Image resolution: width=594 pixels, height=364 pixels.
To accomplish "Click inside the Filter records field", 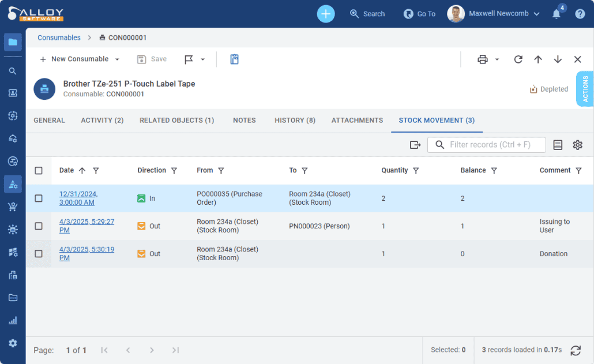I will (490, 145).
